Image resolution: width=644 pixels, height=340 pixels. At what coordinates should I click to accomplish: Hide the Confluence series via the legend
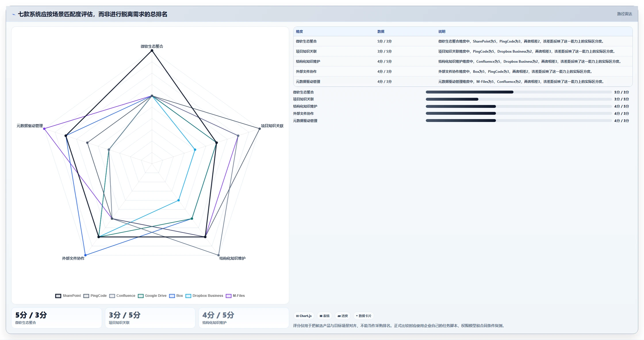coord(122,296)
